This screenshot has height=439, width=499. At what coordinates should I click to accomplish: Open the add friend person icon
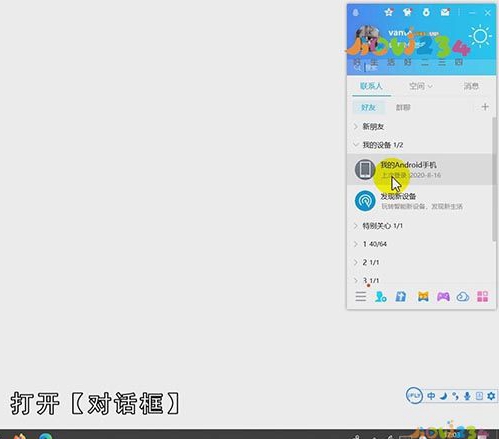coord(380,296)
